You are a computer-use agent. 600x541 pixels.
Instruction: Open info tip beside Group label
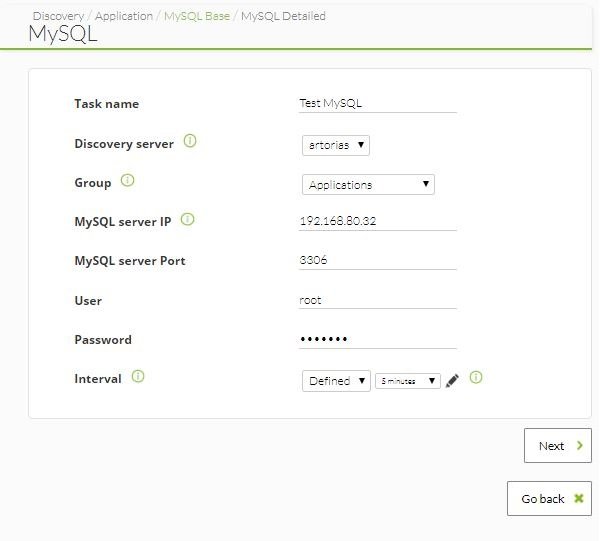coord(127,180)
